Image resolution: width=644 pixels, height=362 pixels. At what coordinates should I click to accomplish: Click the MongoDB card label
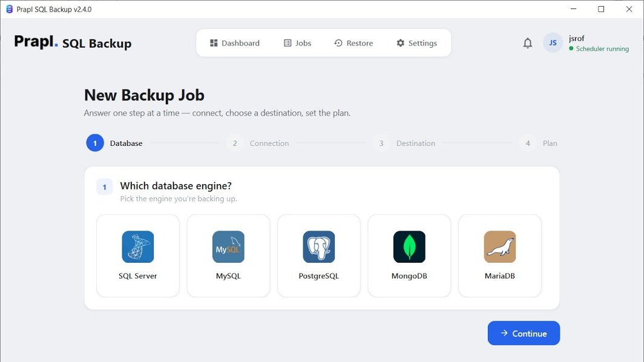point(409,276)
